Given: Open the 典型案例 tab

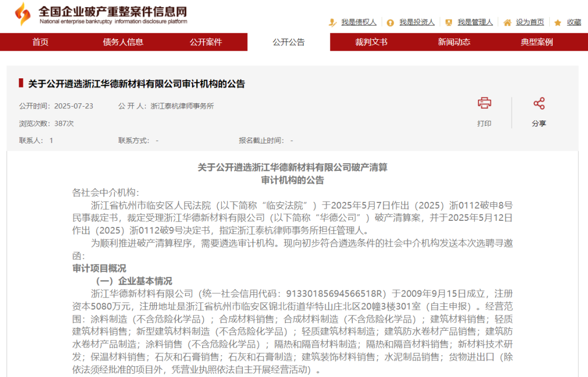Looking at the screenshot, I should click(x=537, y=42).
